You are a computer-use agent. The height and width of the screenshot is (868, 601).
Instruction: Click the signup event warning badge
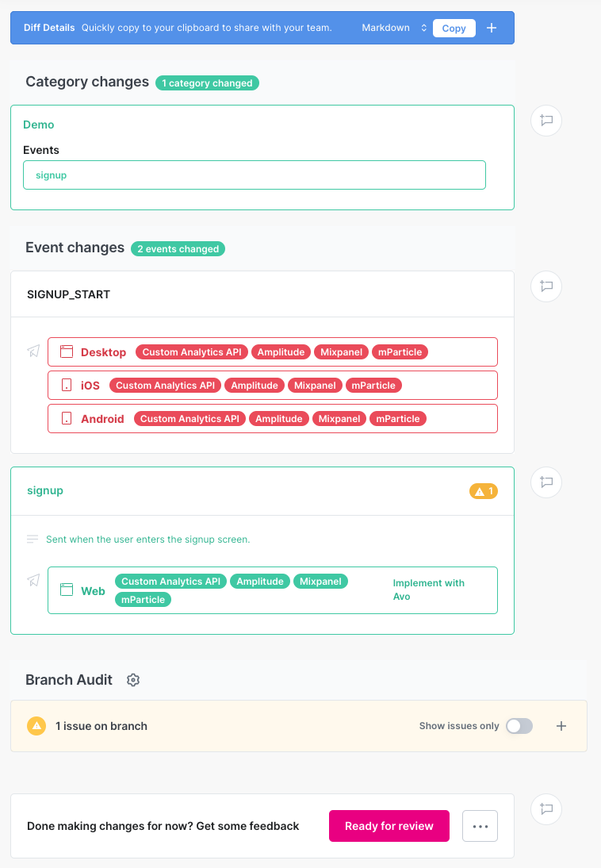[483, 491]
